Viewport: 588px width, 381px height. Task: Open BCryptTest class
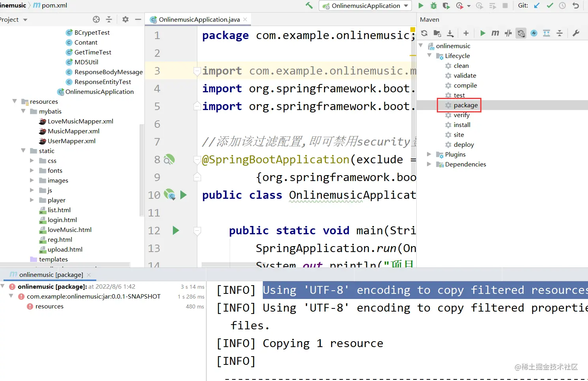[92, 32]
